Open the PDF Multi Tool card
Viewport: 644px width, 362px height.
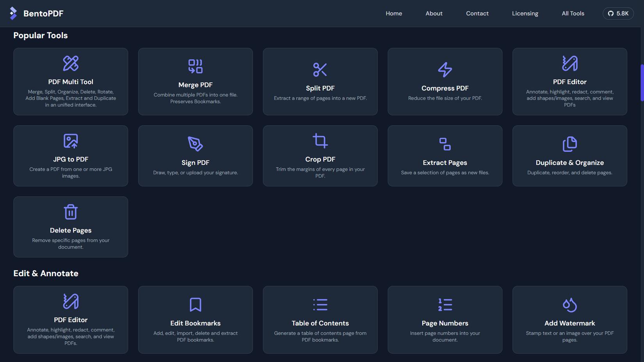click(70, 82)
